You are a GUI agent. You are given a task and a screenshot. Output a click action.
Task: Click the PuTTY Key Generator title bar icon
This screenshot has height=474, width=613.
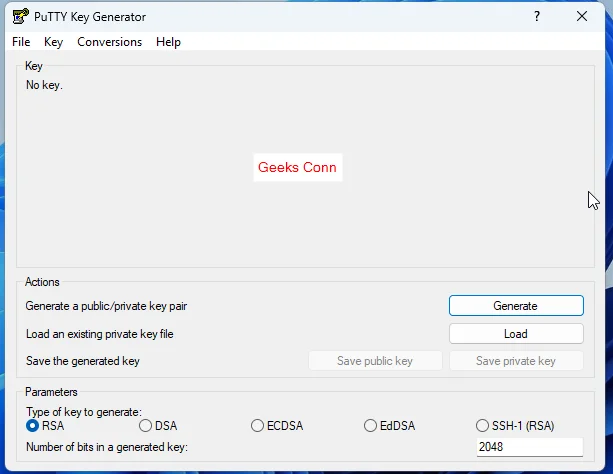click(20, 16)
